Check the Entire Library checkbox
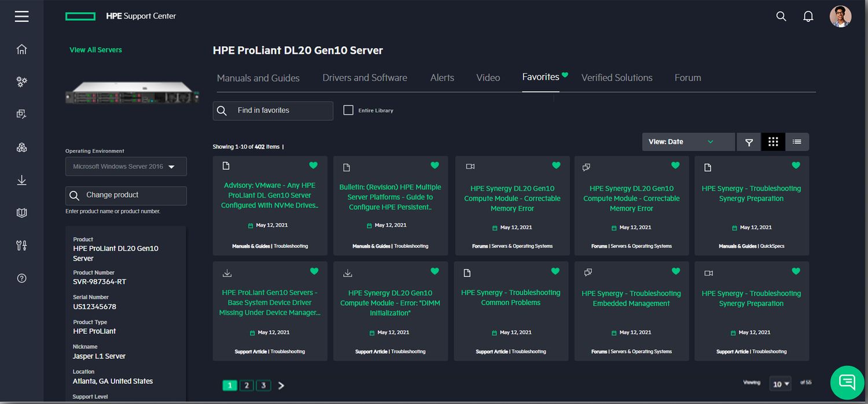 click(348, 110)
